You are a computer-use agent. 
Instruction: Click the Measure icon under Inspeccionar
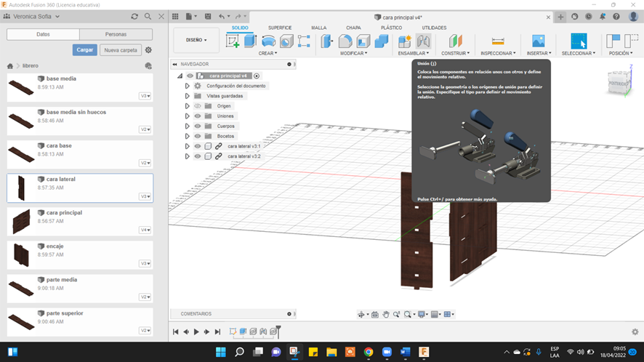click(x=498, y=41)
